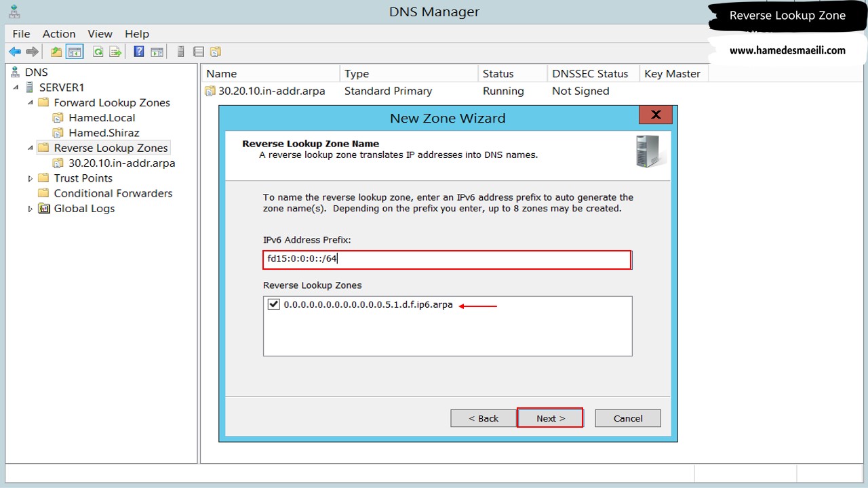Select the Hamed.Local tree item

click(x=102, y=118)
